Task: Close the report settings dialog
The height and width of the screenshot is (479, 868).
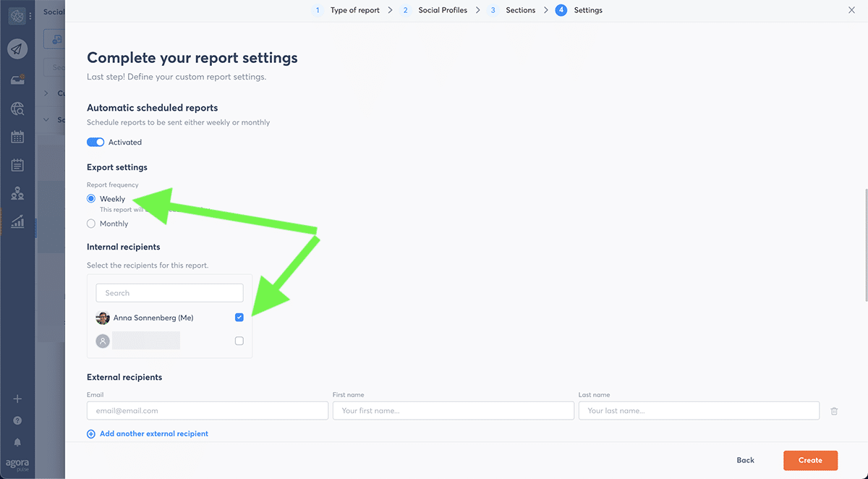Action: click(x=851, y=10)
